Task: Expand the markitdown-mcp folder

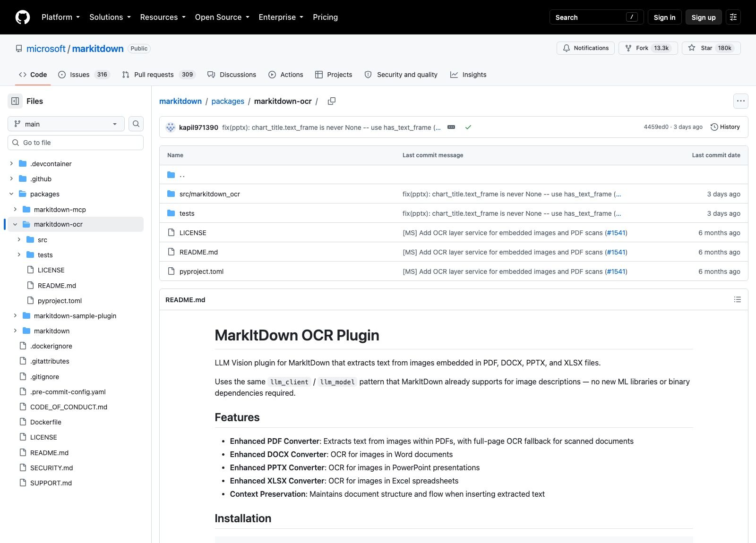Action: [x=15, y=209]
